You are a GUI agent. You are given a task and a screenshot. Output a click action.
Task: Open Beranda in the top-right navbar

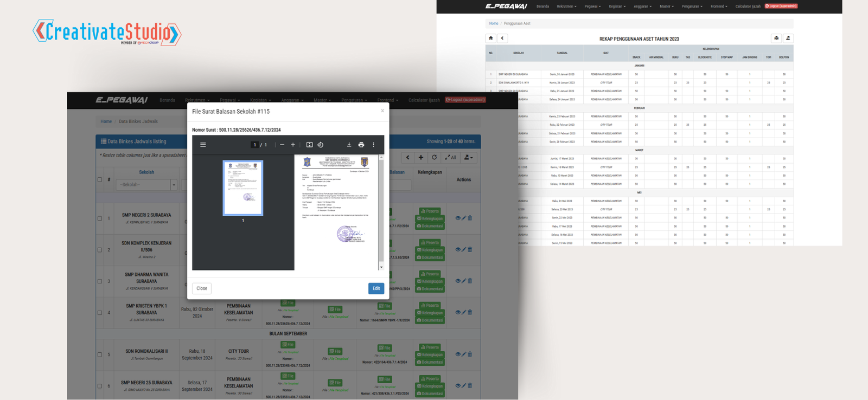click(x=542, y=7)
